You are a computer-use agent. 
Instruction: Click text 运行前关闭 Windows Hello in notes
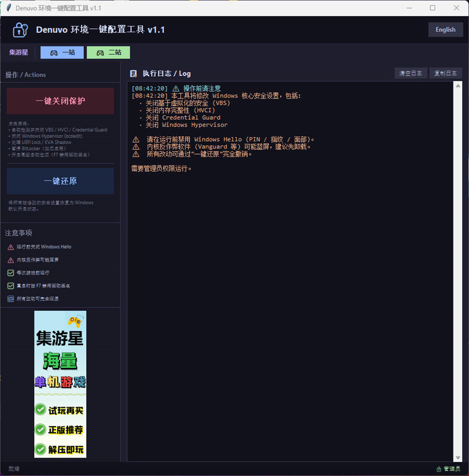point(44,247)
